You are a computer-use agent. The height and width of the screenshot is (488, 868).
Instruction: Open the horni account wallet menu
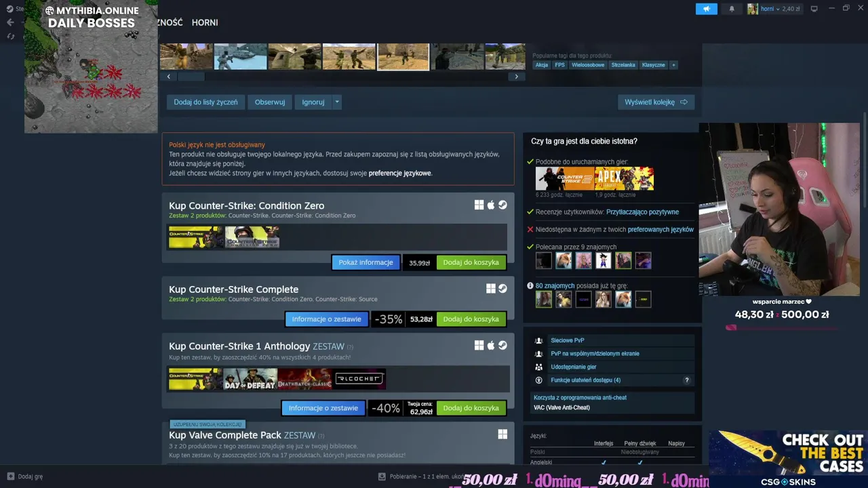pyautogui.click(x=774, y=9)
